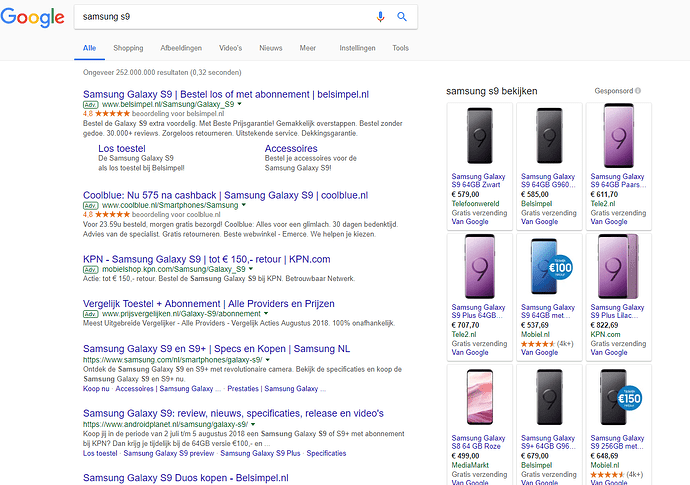Open the Instellingen dropdown
The width and height of the screenshot is (690, 485).
tap(357, 48)
